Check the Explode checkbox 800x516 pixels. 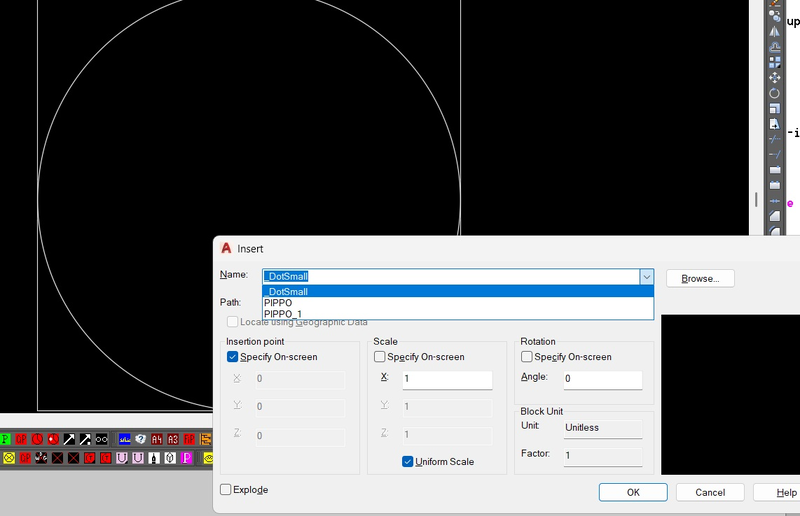(x=226, y=490)
